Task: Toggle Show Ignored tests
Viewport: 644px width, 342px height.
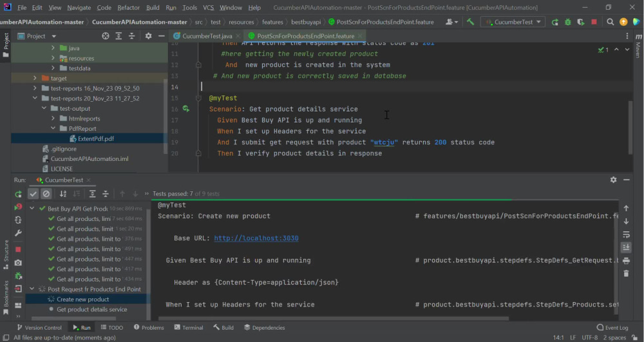Action: (x=46, y=194)
